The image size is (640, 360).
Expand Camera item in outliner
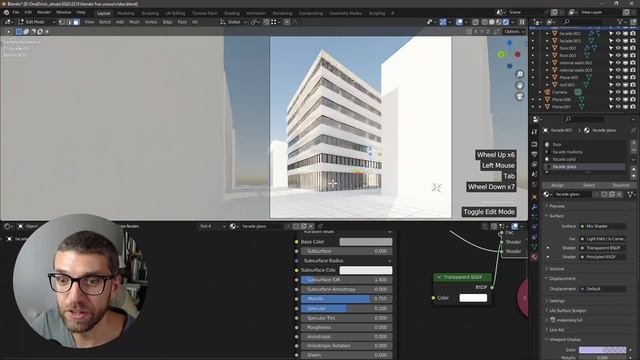540,92
